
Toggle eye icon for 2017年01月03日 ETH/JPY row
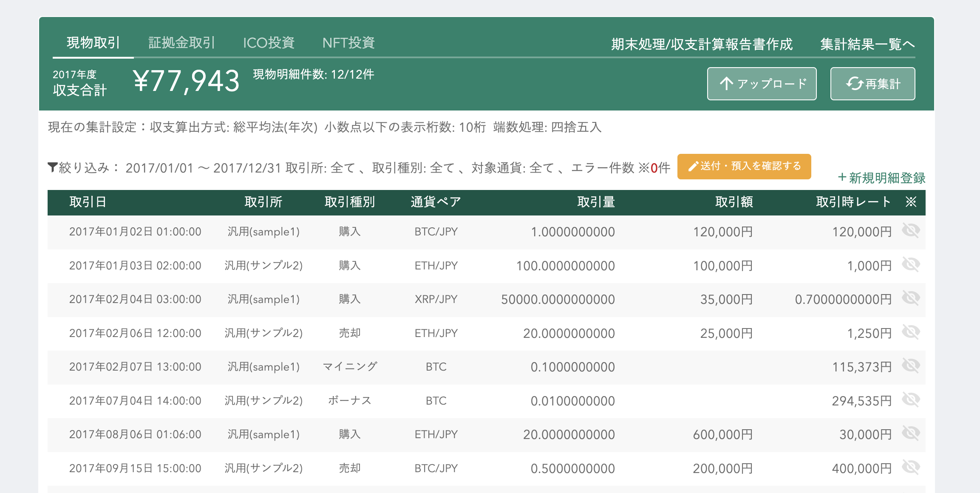[x=911, y=265]
